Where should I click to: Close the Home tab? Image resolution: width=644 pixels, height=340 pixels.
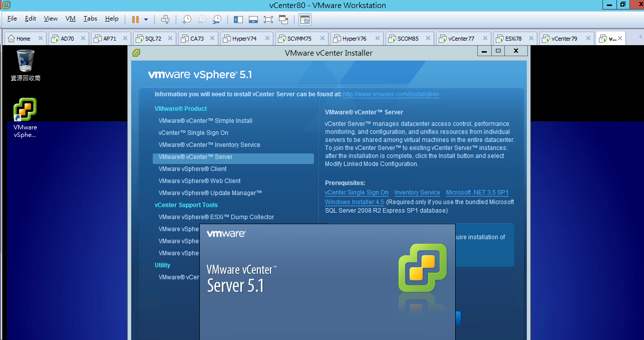pos(40,39)
